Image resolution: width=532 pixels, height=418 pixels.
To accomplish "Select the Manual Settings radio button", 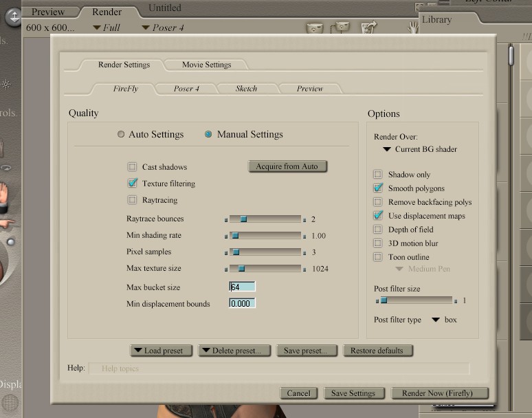I will click(208, 134).
